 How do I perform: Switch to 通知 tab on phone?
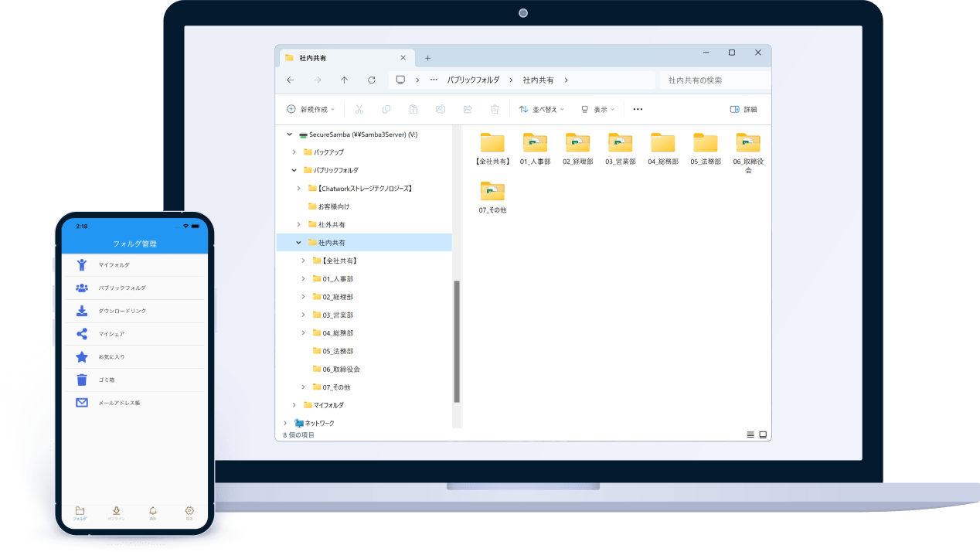click(x=152, y=513)
